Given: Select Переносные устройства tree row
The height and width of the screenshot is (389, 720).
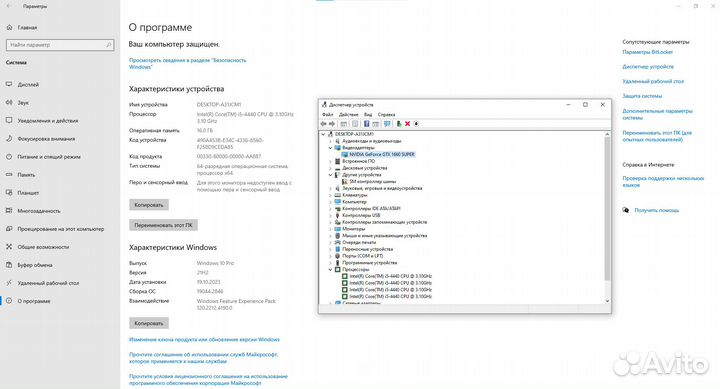Looking at the screenshot, I should click(x=363, y=249).
